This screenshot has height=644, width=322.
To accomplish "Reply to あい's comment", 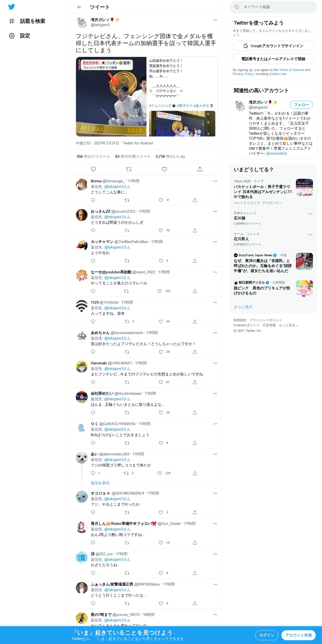I will pyautogui.click(x=93, y=473).
